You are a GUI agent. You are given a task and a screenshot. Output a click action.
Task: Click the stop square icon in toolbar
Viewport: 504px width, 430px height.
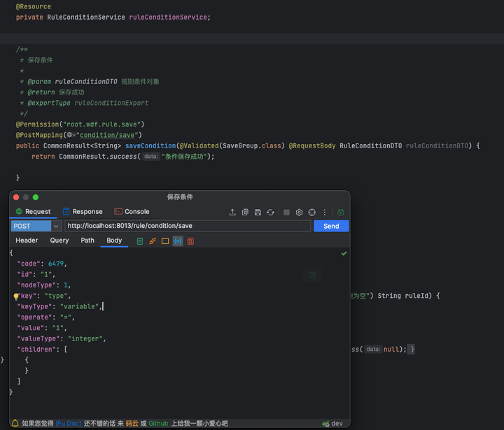[x=286, y=213]
